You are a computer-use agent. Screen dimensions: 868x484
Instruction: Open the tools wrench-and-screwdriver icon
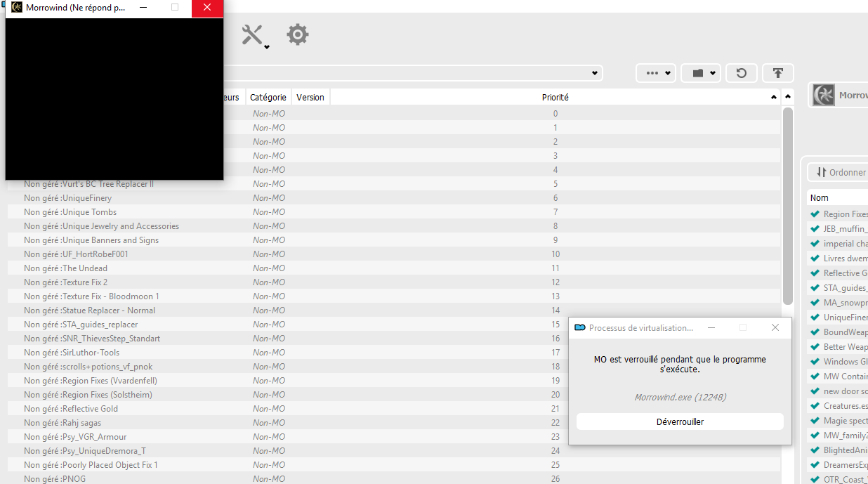point(253,34)
